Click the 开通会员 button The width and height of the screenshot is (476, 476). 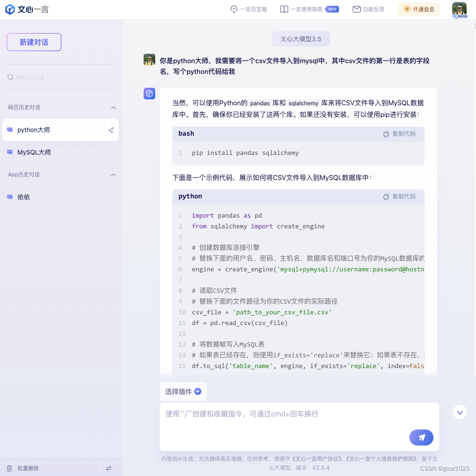pos(419,9)
